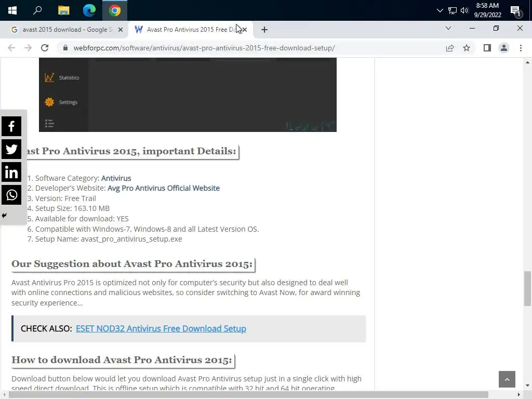Image resolution: width=532 pixels, height=399 pixels.
Task: Open network status tray icon
Action: point(453,10)
